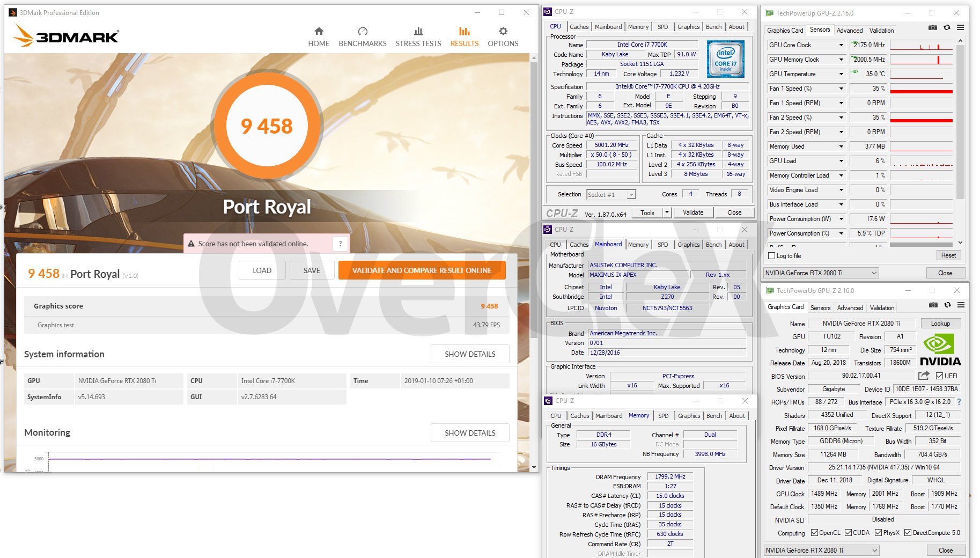Open the Advanced tab in GPU-Z Sensors window
The image size is (980, 558).
coord(850,31)
